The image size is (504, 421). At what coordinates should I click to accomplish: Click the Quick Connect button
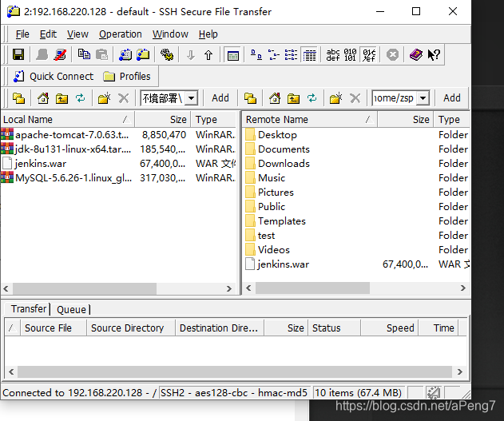click(53, 77)
